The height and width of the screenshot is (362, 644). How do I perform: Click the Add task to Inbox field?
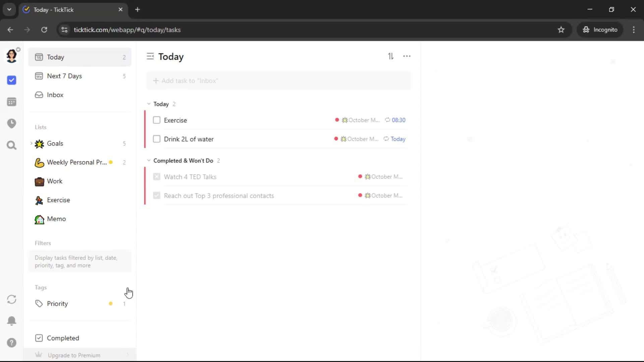tap(278, 81)
